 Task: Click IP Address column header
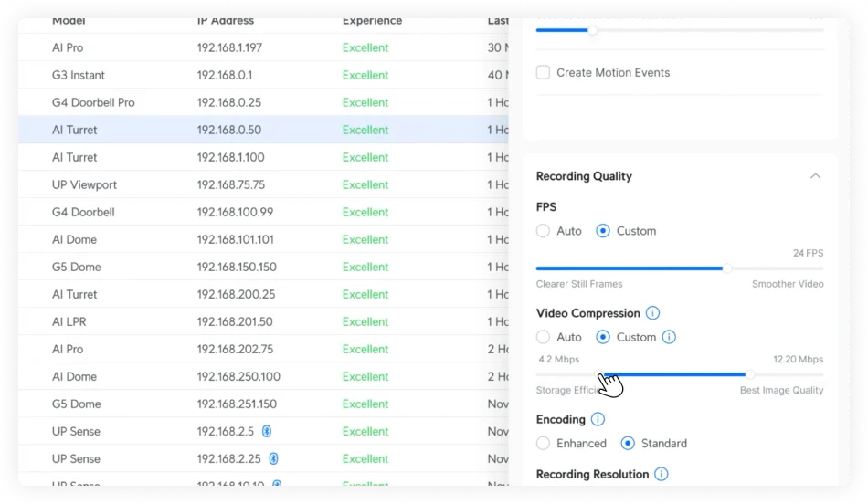pos(226,21)
